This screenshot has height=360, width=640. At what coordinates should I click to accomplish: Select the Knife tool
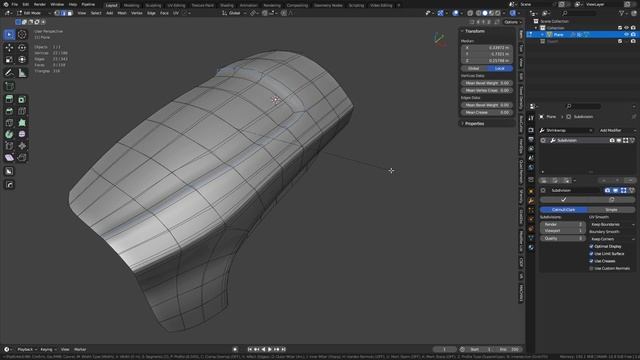pyautogui.click(x=9, y=123)
